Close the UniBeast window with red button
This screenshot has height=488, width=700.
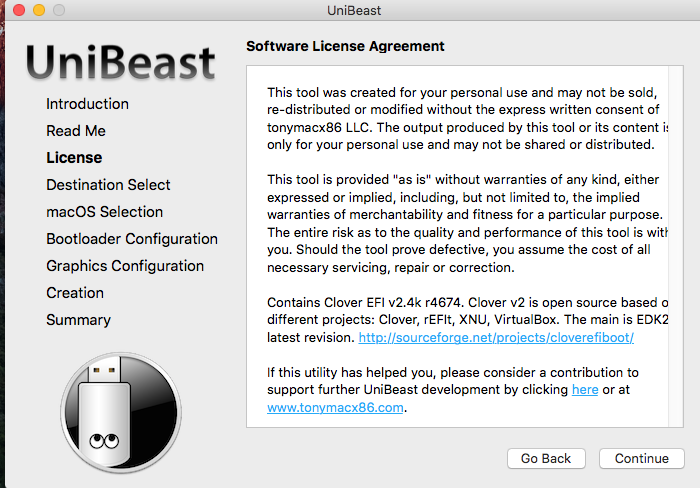(19, 10)
